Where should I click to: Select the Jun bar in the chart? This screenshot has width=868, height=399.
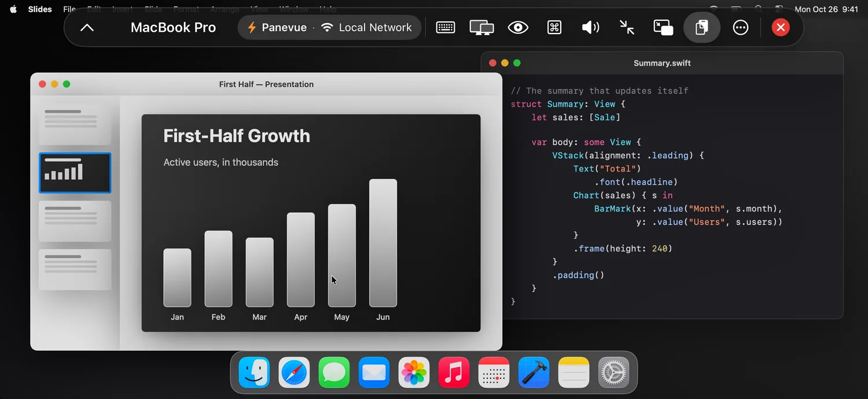tap(383, 243)
